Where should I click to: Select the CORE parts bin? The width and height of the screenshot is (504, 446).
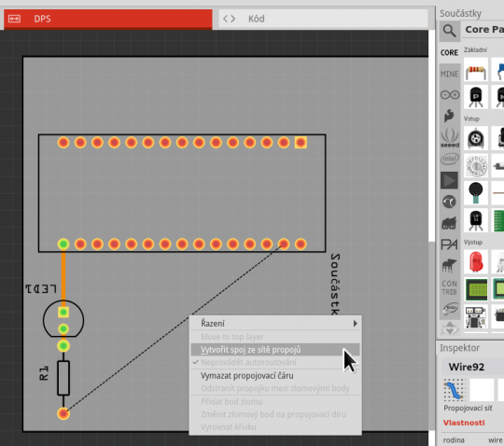pos(449,52)
